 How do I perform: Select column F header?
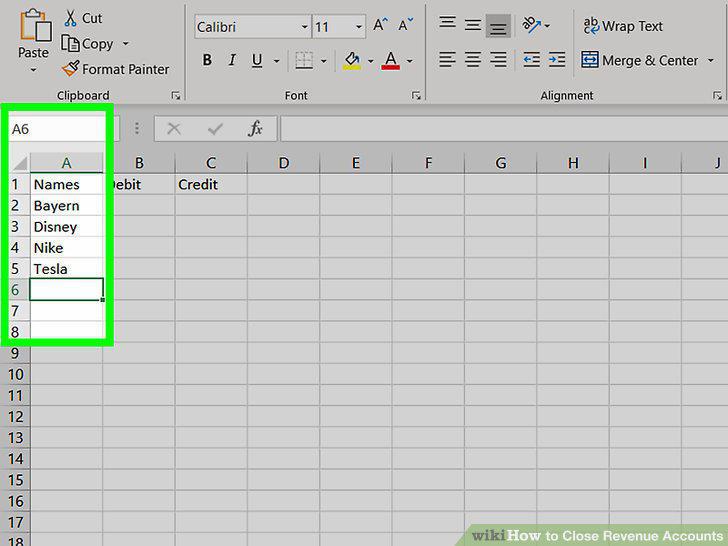coord(428,163)
